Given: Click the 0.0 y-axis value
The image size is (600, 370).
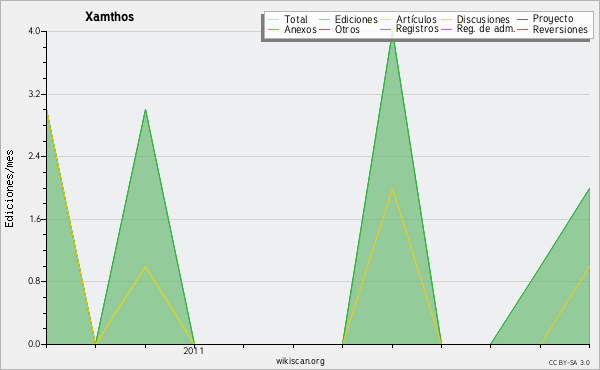Looking at the screenshot, I should 34,344.
